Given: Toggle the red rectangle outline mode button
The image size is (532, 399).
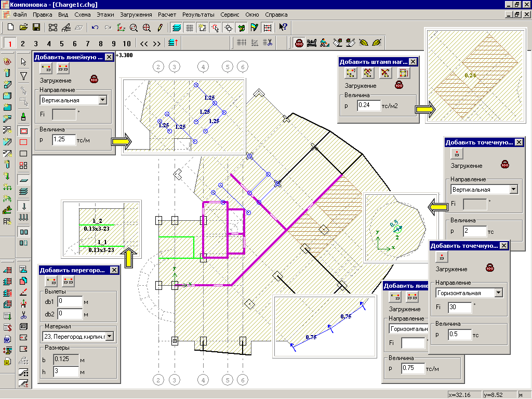Looking at the screenshot, I should pos(23,142).
